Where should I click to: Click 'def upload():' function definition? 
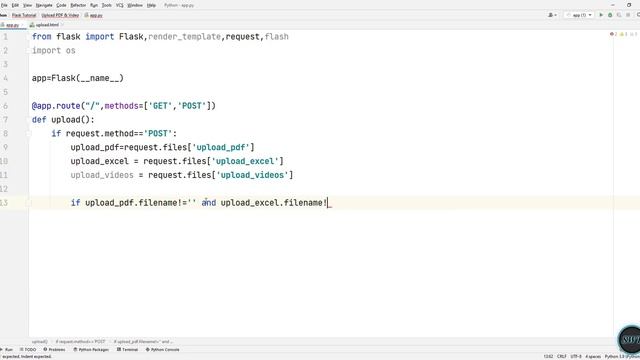coord(63,120)
